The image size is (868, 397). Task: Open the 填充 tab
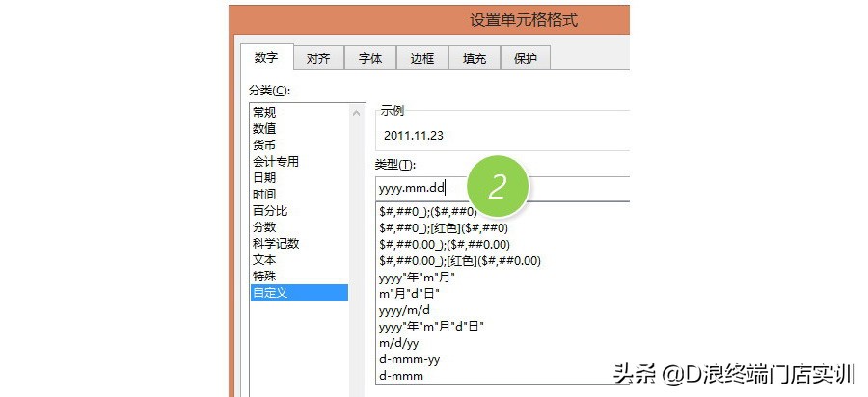475,58
